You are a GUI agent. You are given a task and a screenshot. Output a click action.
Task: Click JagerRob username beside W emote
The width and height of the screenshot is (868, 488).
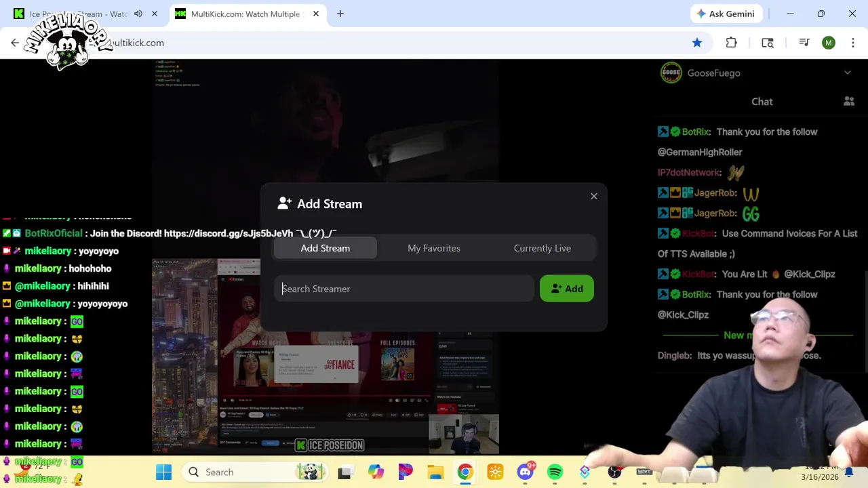click(714, 193)
